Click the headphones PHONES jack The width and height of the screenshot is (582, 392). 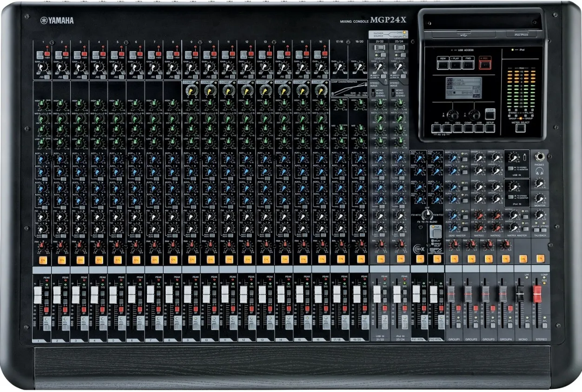click(540, 157)
